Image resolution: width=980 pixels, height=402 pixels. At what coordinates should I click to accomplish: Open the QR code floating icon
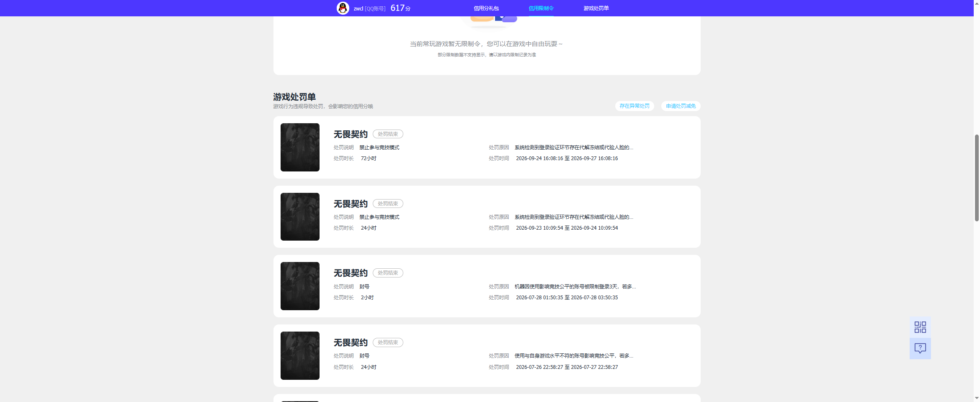coord(920,327)
